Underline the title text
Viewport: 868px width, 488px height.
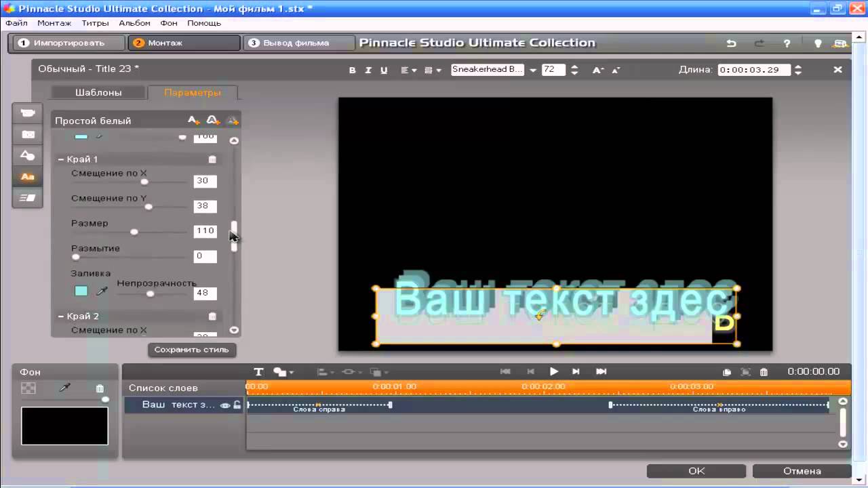384,70
